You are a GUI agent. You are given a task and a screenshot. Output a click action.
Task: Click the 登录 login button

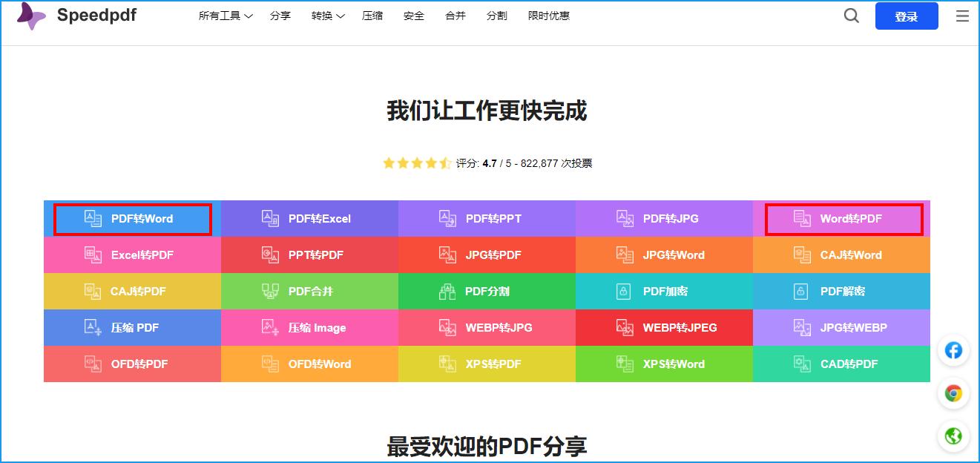click(x=907, y=15)
